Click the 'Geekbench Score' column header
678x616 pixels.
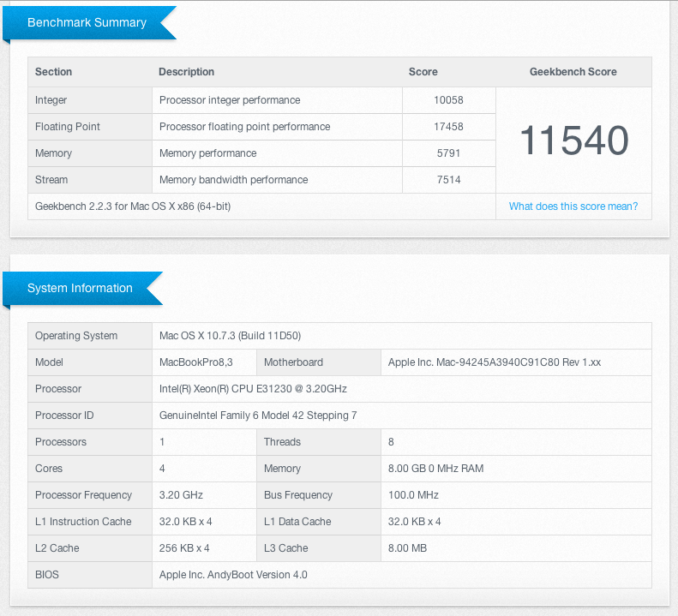(573, 72)
